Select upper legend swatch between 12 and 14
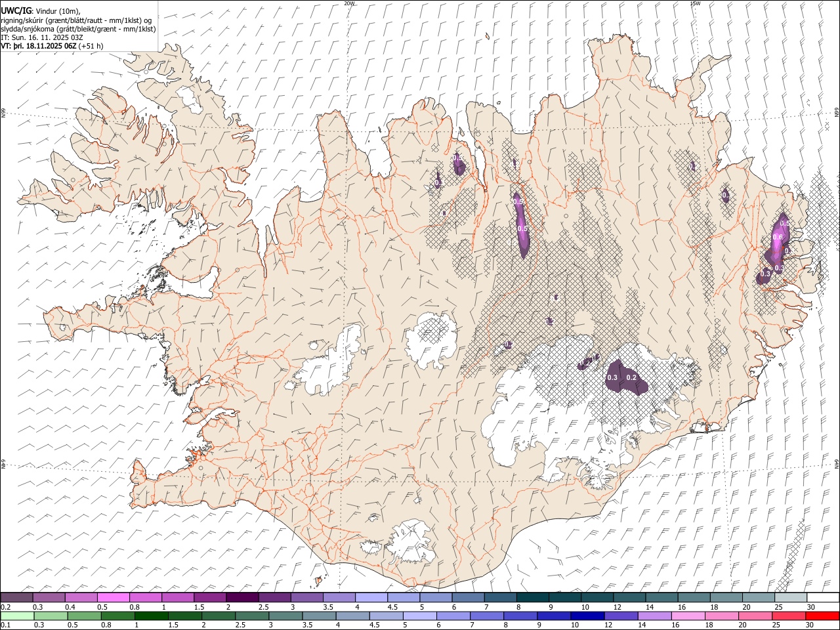Image resolution: width=840 pixels, height=630 pixels. pyautogui.click(x=629, y=597)
